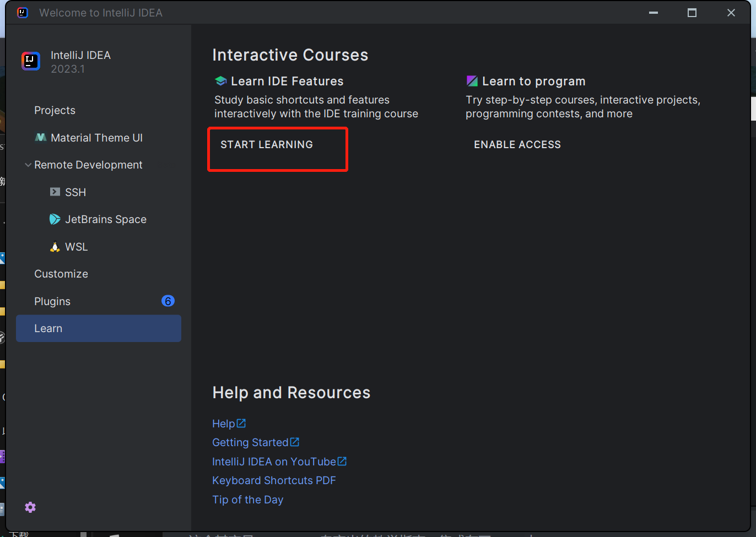Click the Learn IDE Features graduation cap icon
756x537 pixels.
tap(221, 82)
